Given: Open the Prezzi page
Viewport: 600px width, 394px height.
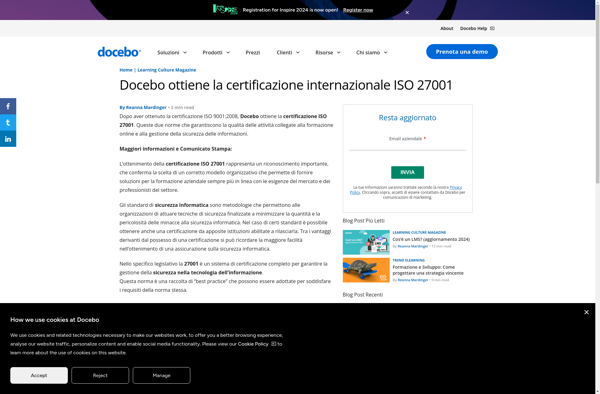Looking at the screenshot, I should pos(253,52).
